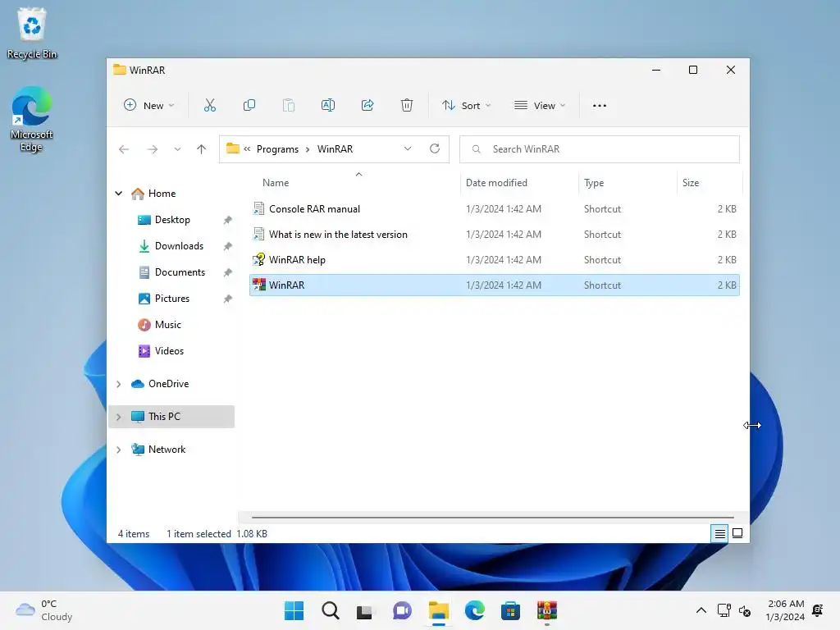Click Edge icon in taskbar
Image resolution: width=840 pixels, height=630 pixels.
pyautogui.click(x=474, y=610)
